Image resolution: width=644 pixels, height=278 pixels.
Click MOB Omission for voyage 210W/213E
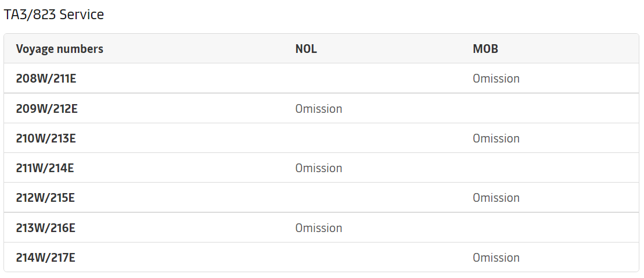pyautogui.click(x=496, y=138)
